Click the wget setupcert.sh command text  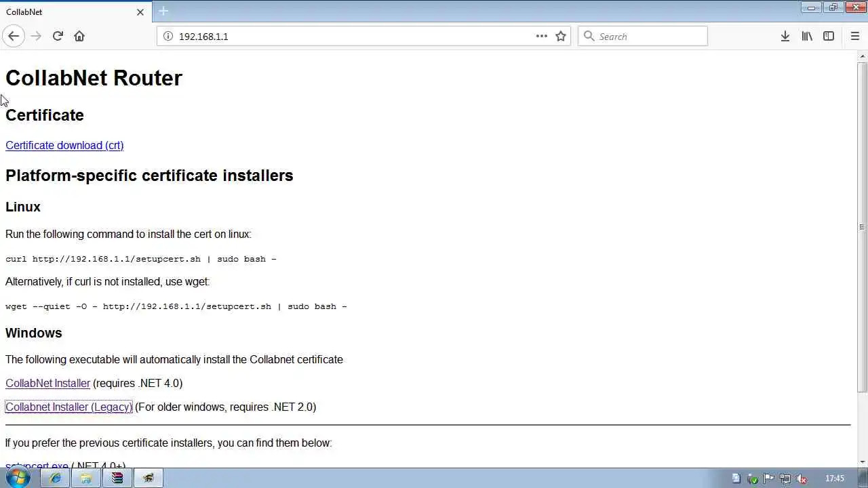tap(176, 306)
